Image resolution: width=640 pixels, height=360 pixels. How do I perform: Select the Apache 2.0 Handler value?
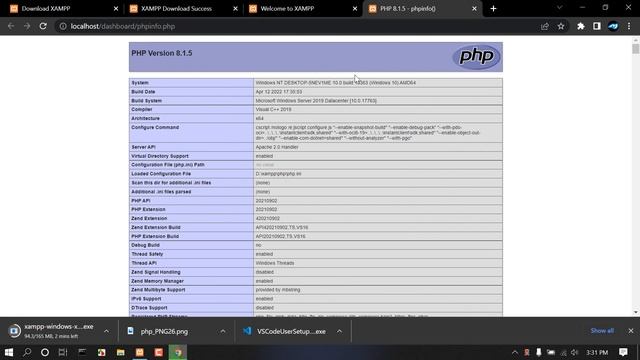coord(277,147)
